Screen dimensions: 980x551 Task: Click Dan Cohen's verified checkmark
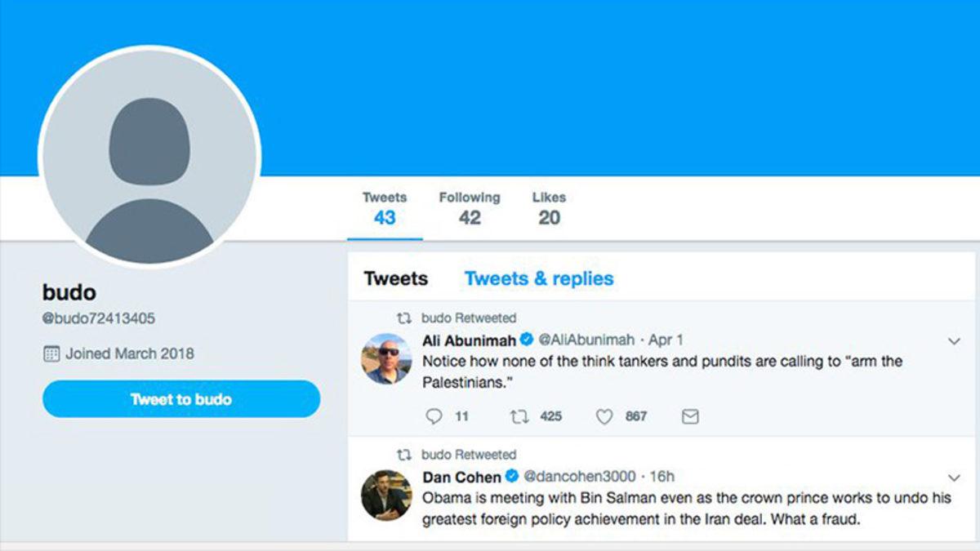[x=511, y=478]
